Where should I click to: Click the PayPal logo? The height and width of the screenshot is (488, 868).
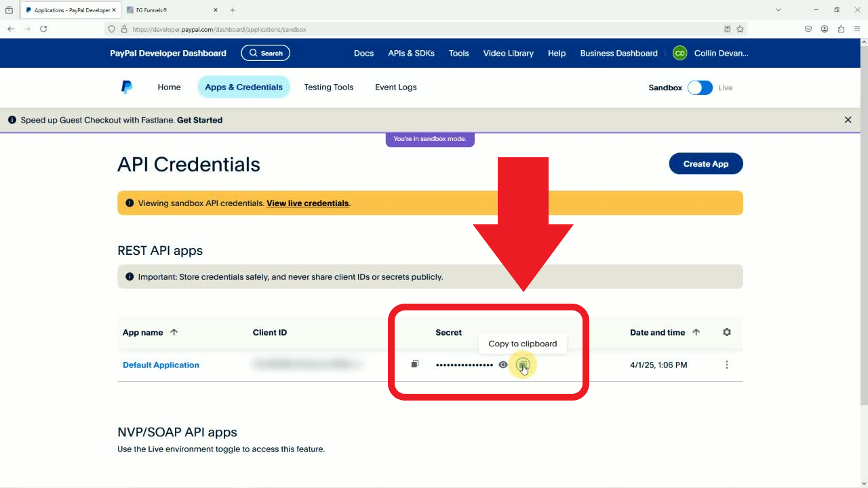tap(127, 87)
